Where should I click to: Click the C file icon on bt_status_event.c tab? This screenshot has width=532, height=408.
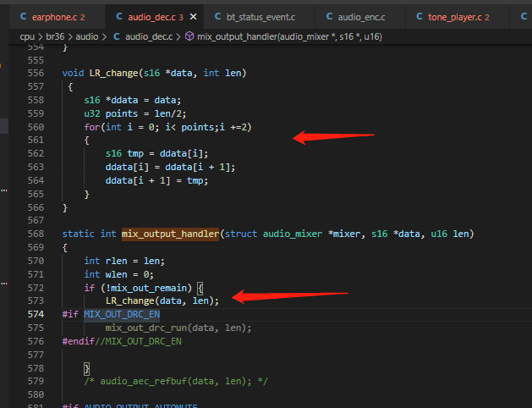click(218, 16)
